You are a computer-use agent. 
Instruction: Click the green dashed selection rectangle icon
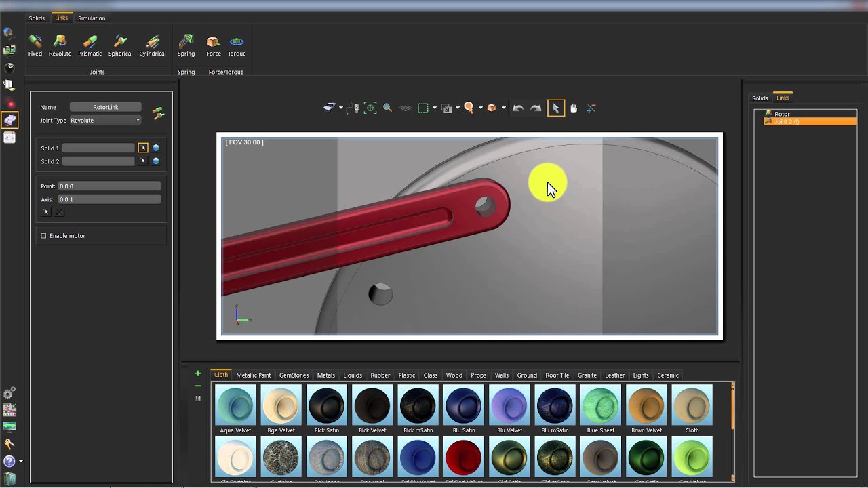[x=423, y=108]
